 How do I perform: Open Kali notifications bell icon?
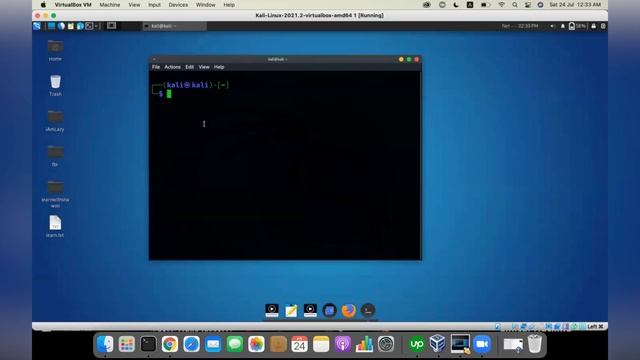point(563,26)
